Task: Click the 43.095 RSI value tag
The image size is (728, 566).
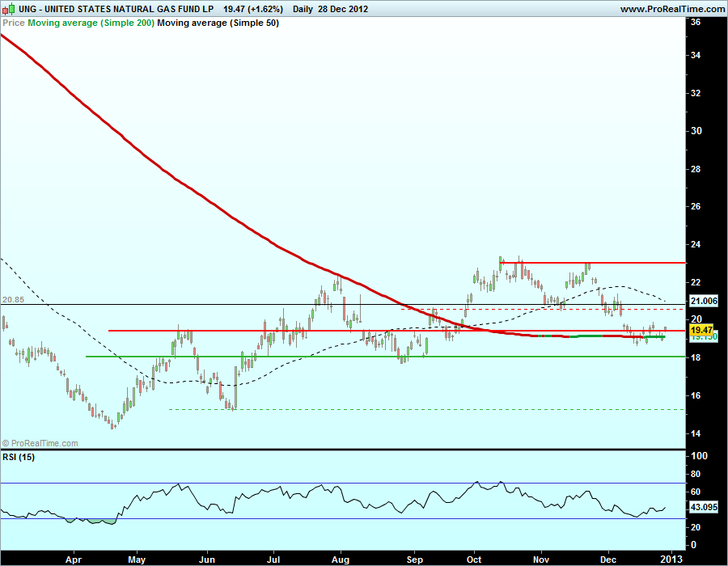Action: pyautogui.click(x=704, y=507)
